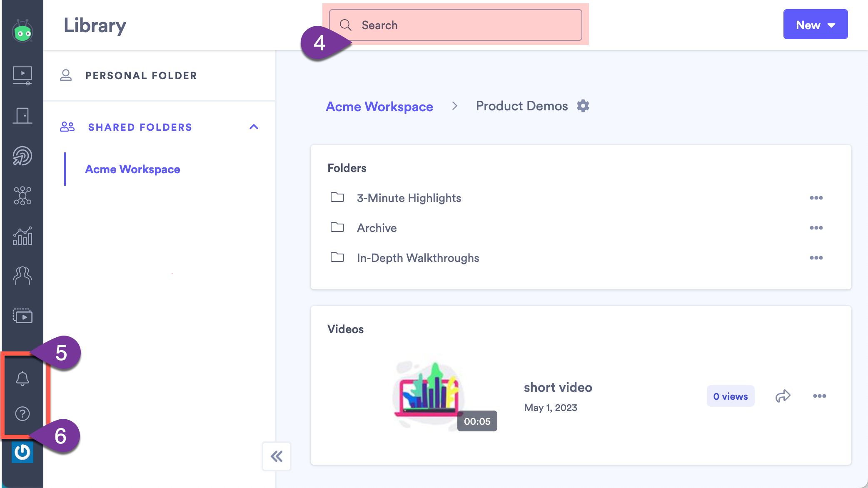Go to Acme Workspace breadcrumb link
The width and height of the screenshot is (868, 488).
click(379, 106)
